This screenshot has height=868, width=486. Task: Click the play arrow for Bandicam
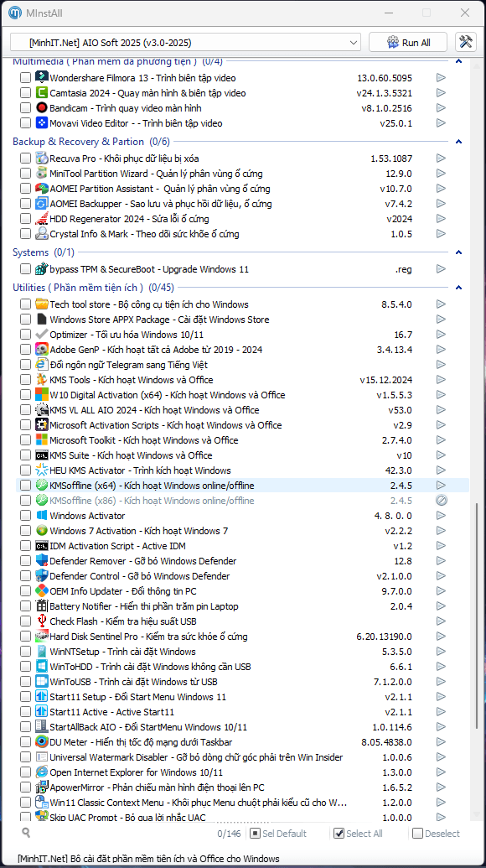441,108
